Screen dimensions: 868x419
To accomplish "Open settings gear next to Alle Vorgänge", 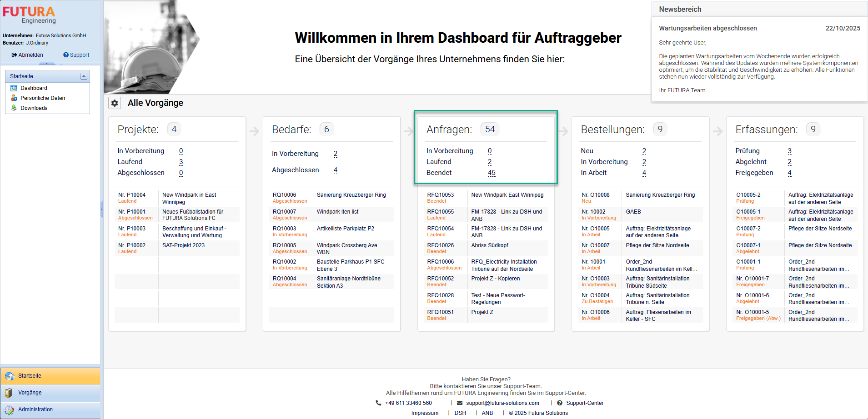I will click(x=115, y=103).
